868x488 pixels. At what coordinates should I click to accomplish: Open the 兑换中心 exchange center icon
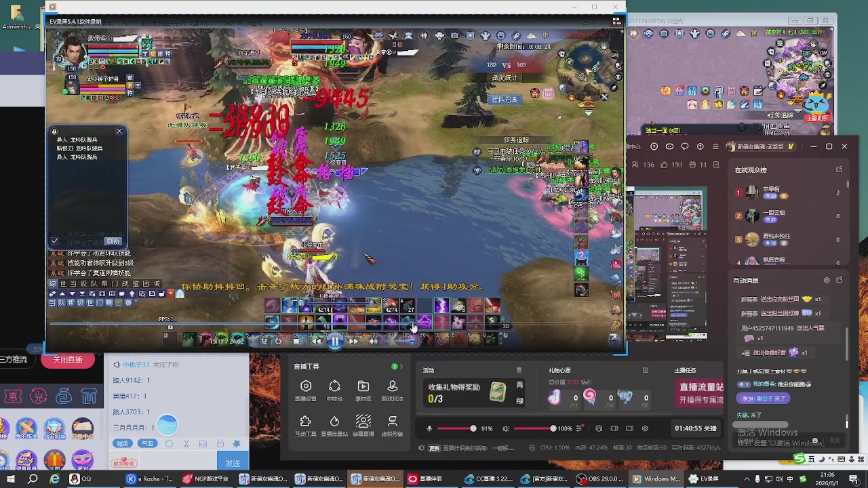tap(82, 428)
